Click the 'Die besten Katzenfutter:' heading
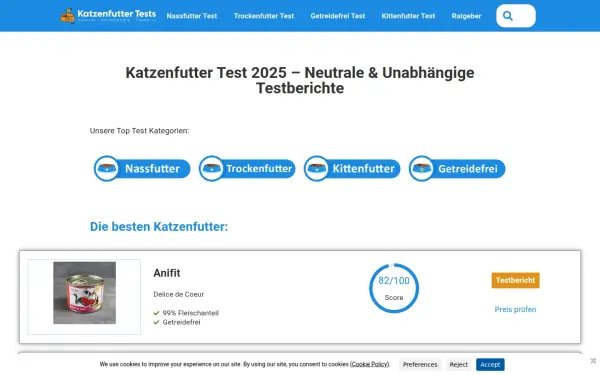This screenshot has width=600, height=375. (159, 227)
